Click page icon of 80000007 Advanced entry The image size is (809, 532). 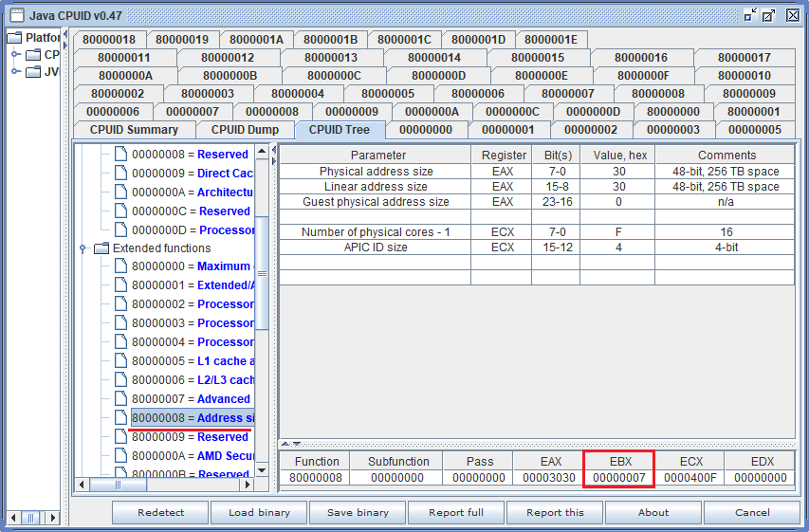point(120,399)
